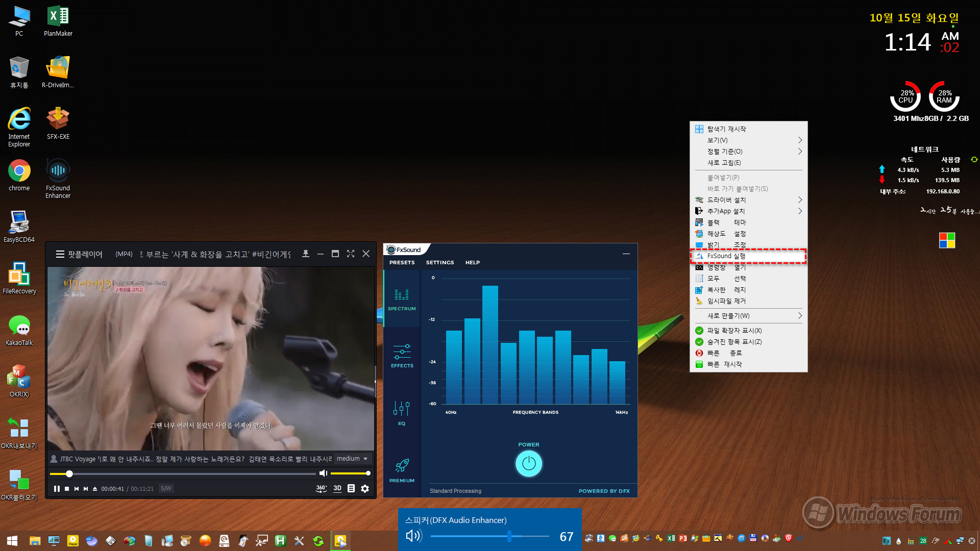Image resolution: width=980 pixels, height=551 pixels.
Task: Stop playback in PotPlayer
Action: pos(67,489)
